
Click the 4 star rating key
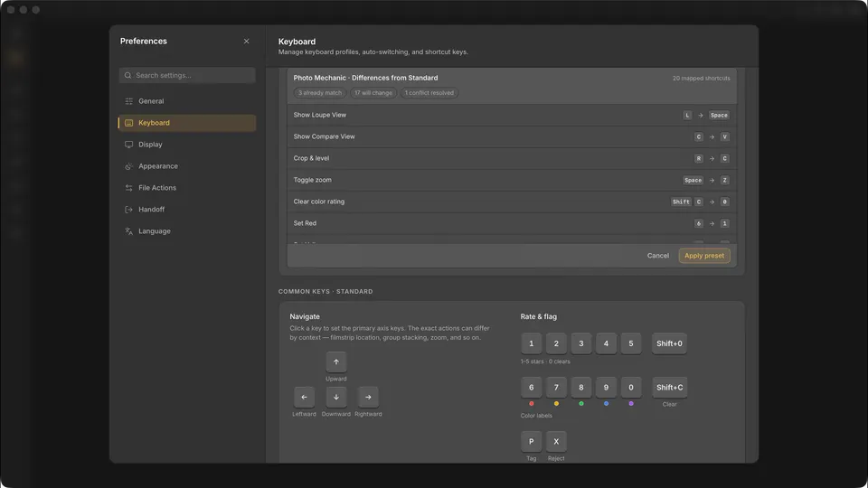point(606,343)
